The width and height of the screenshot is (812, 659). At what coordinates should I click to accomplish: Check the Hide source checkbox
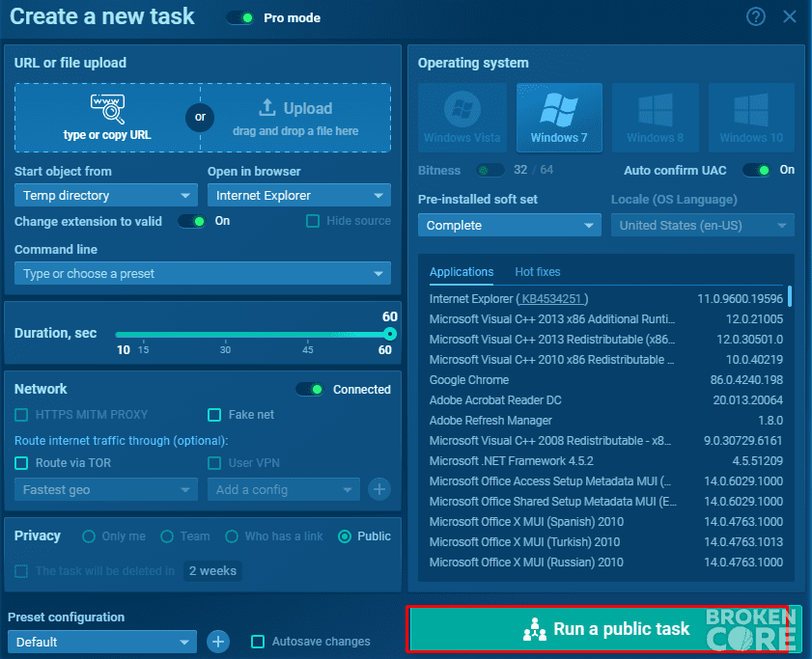[313, 221]
